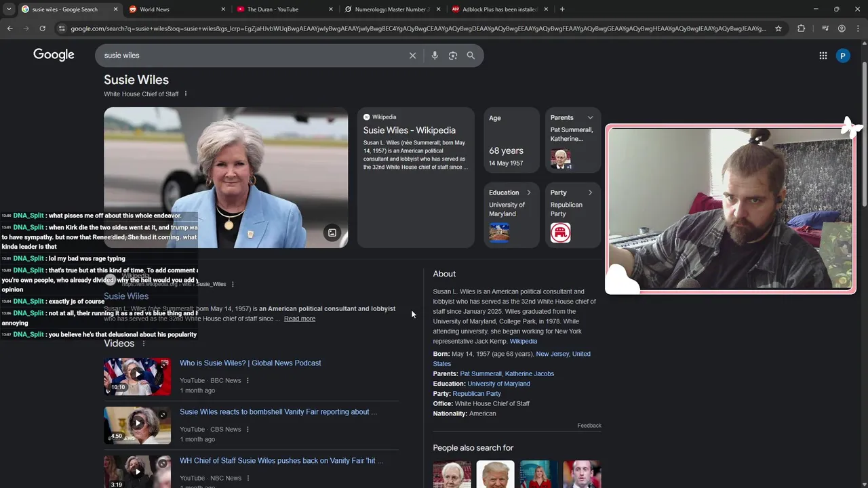Switch to the Numerology: Master Number tab

[x=393, y=9]
